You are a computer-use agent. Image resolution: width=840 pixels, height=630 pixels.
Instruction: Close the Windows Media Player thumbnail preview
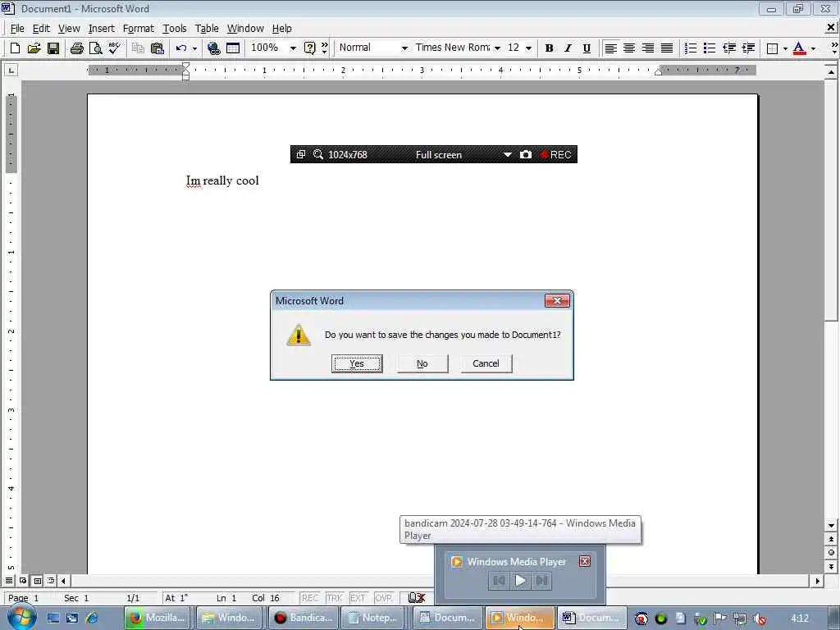(585, 561)
